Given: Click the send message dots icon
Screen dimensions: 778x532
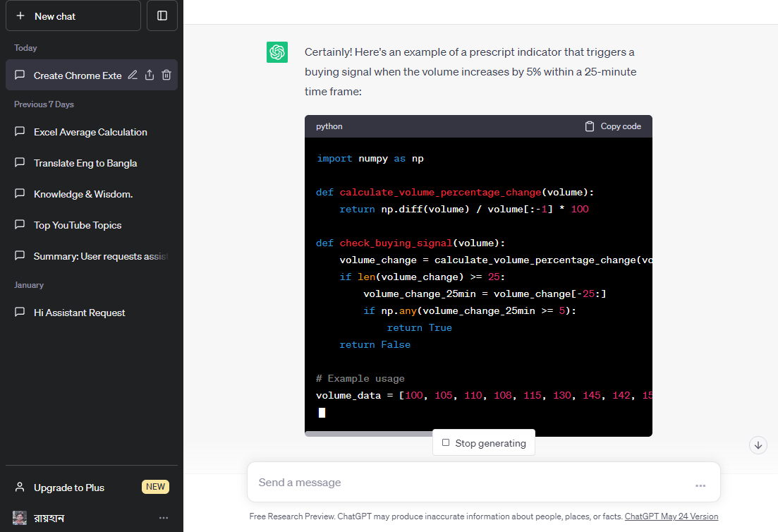Looking at the screenshot, I should (x=700, y=485).
